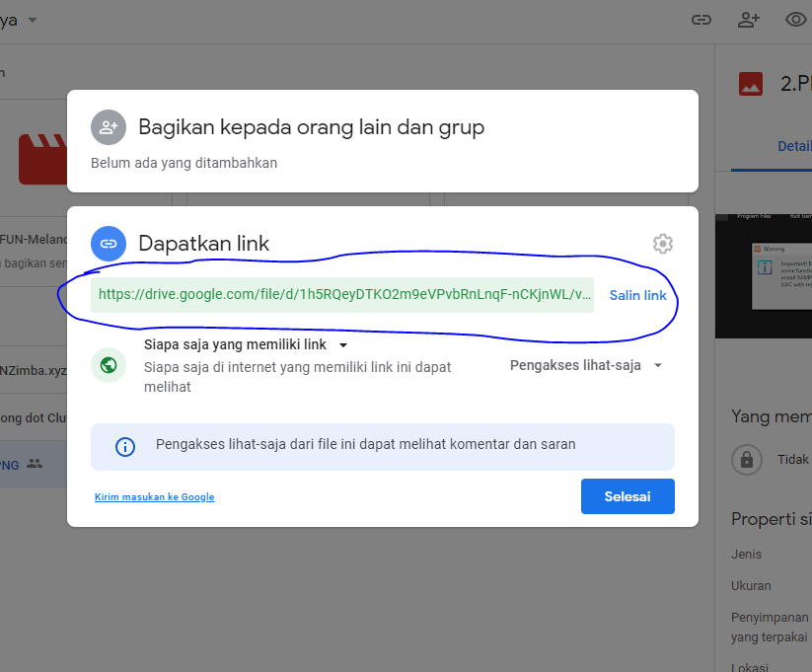Viewport: 812px width, 672px height.
Task: Switch to the Detail tab
Action: coord(794,146)
